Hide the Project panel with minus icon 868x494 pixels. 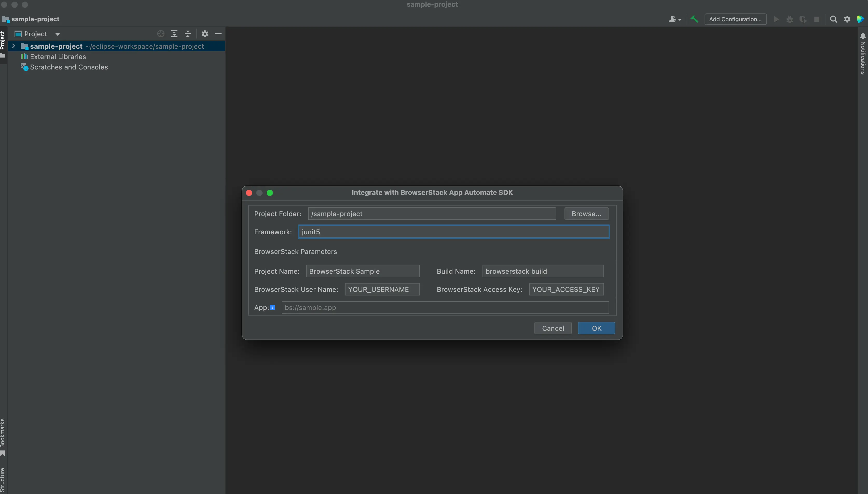218,34
